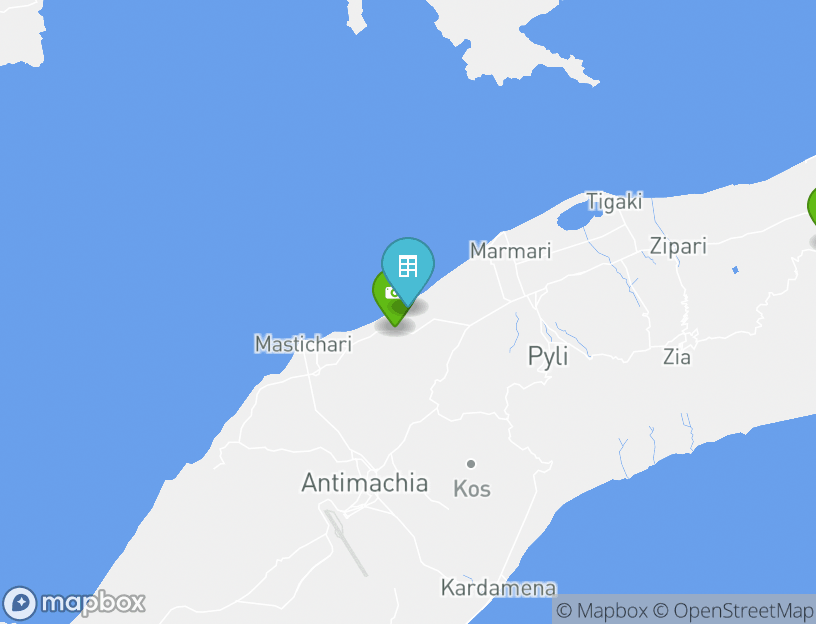Select the Zipari village label

coord(678,246)
